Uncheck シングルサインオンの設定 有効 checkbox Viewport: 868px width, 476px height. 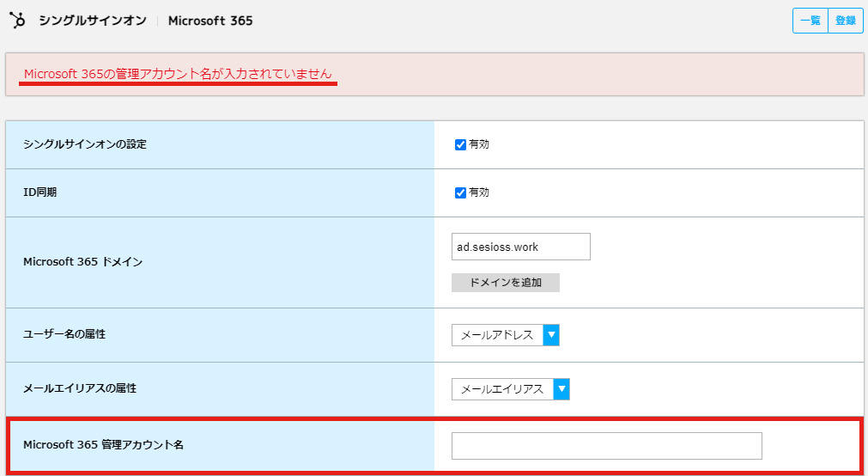tap(460, 144)
